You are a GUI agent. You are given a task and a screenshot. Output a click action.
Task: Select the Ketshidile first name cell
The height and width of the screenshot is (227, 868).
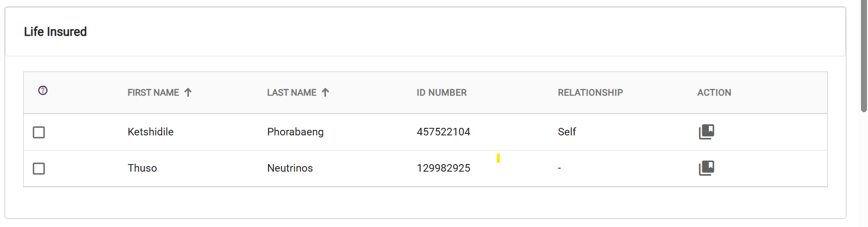(x=151, y=132)
